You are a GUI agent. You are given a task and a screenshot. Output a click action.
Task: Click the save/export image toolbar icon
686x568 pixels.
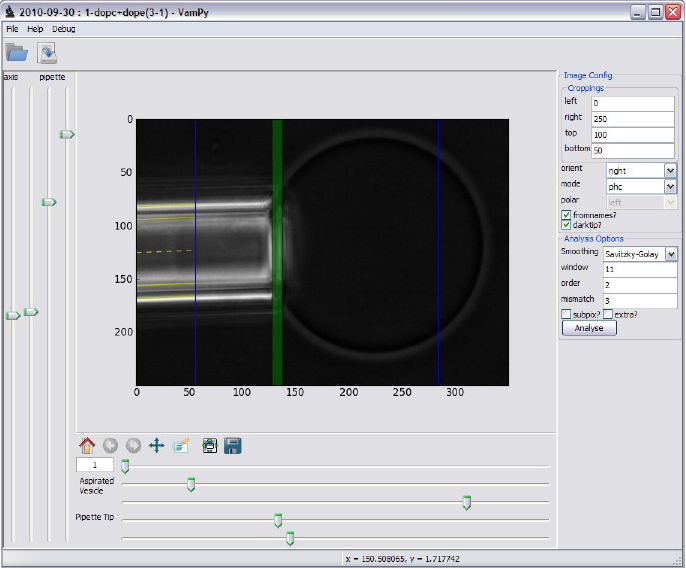(x=47, y=53)
